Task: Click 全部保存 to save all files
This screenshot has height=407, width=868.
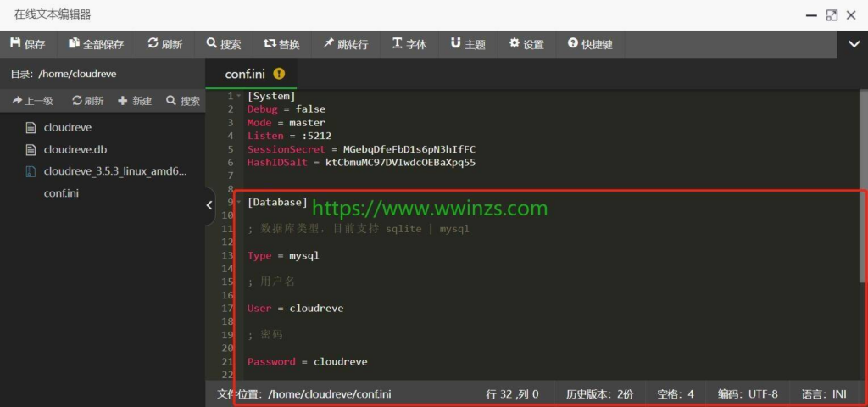Action: [96, 44]
